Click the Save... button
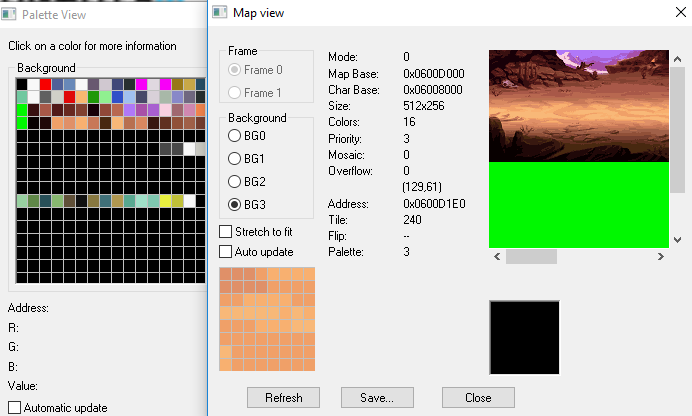Image resolution: width=692 pixels, height=416 pixels. click(377, 397)
